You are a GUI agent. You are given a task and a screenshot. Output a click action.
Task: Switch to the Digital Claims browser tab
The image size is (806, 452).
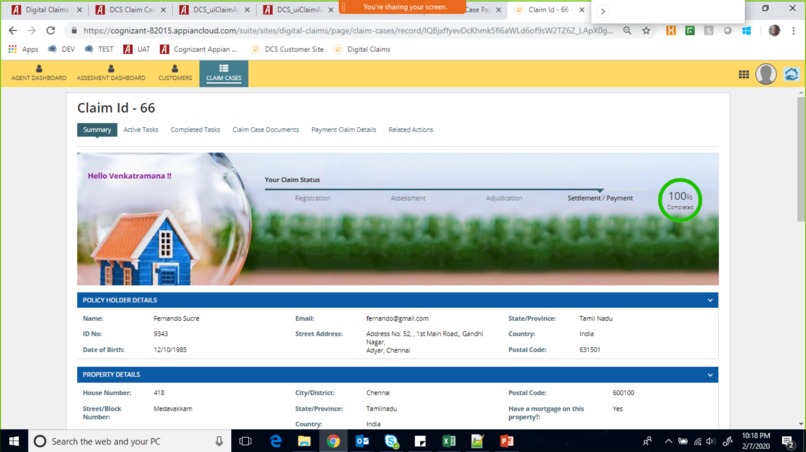coord(46,10)
